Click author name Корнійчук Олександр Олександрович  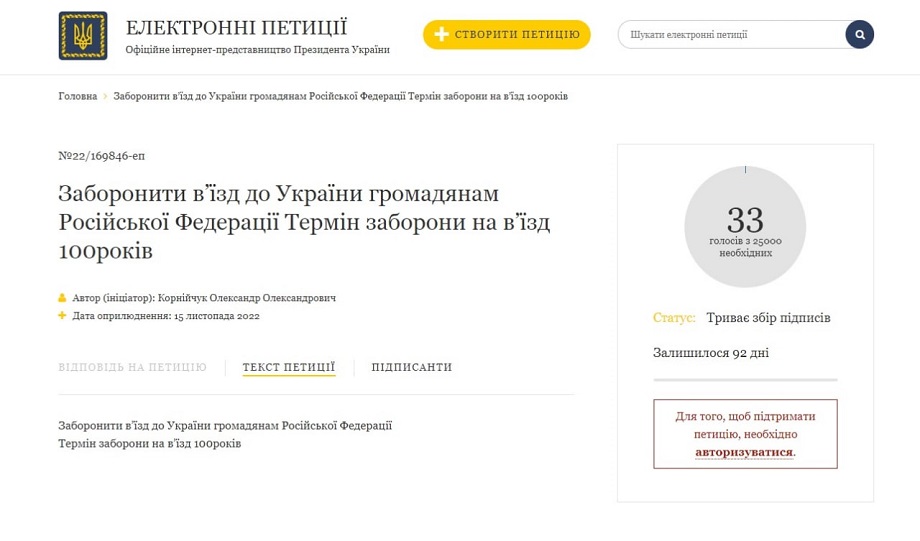[246, 298]
